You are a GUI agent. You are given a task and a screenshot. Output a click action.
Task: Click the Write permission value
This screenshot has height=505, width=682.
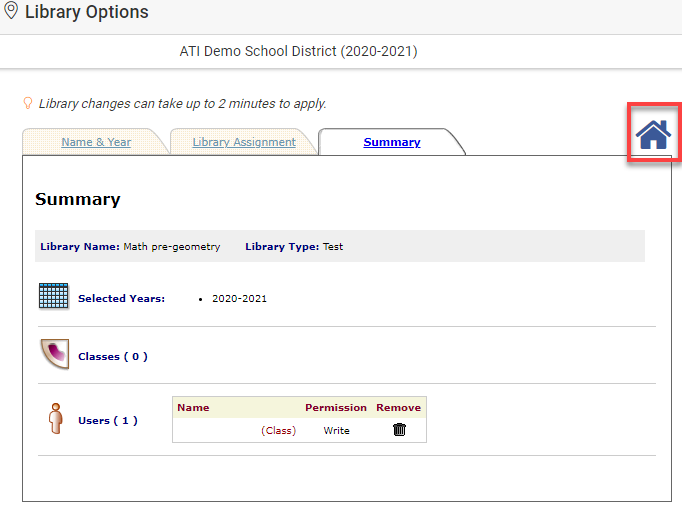coord(336,430)
